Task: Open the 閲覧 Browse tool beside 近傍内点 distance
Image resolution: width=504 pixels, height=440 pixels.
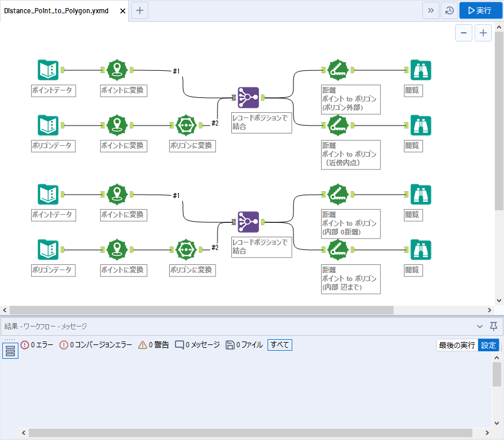Action: [x=421, y=125]
